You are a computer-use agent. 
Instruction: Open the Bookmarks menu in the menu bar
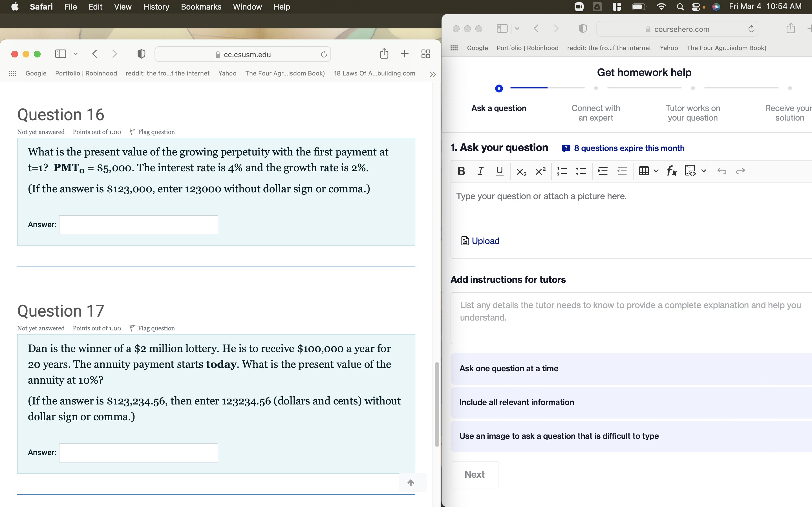pyautogui.click(x=201, y=7)
